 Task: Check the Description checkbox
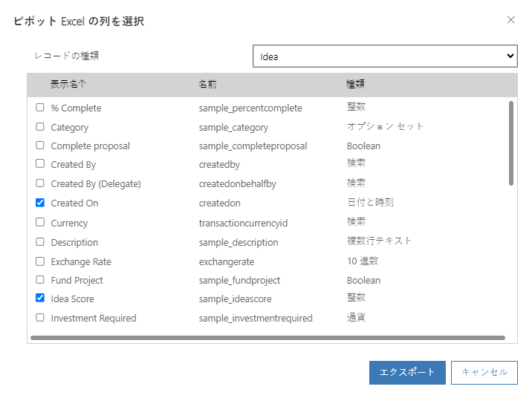[x=40, y=242]
